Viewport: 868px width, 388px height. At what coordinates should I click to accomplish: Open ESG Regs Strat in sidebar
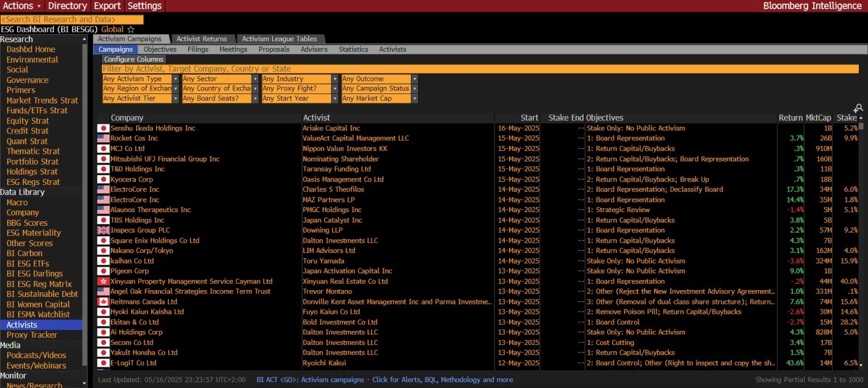[33, 182]
